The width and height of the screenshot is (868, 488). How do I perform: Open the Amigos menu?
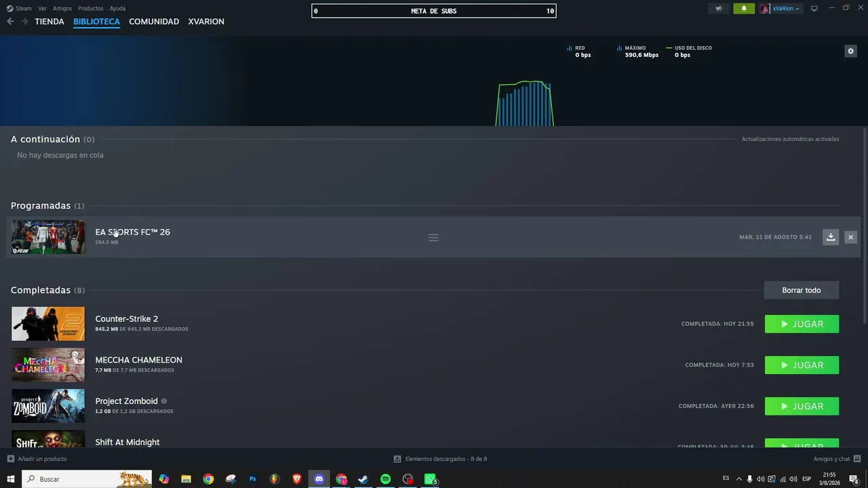coord(62,9)
